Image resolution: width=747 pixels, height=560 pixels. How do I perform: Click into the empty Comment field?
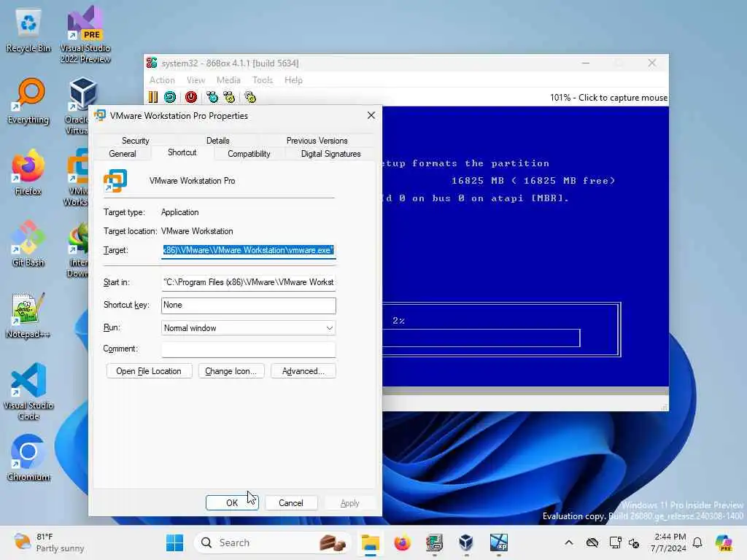click(x=249, y=349)
